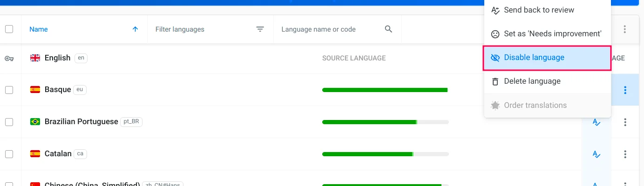Select Set as 'Needs improvement'
Image resolution: width=644 pixels, height=186 pixels.
552,34
